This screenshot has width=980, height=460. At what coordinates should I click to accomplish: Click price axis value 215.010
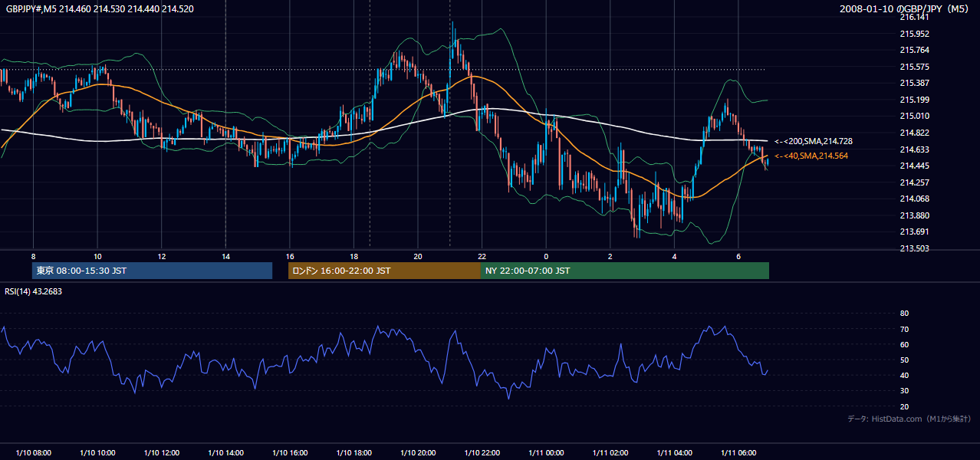[x=914, y=116]
